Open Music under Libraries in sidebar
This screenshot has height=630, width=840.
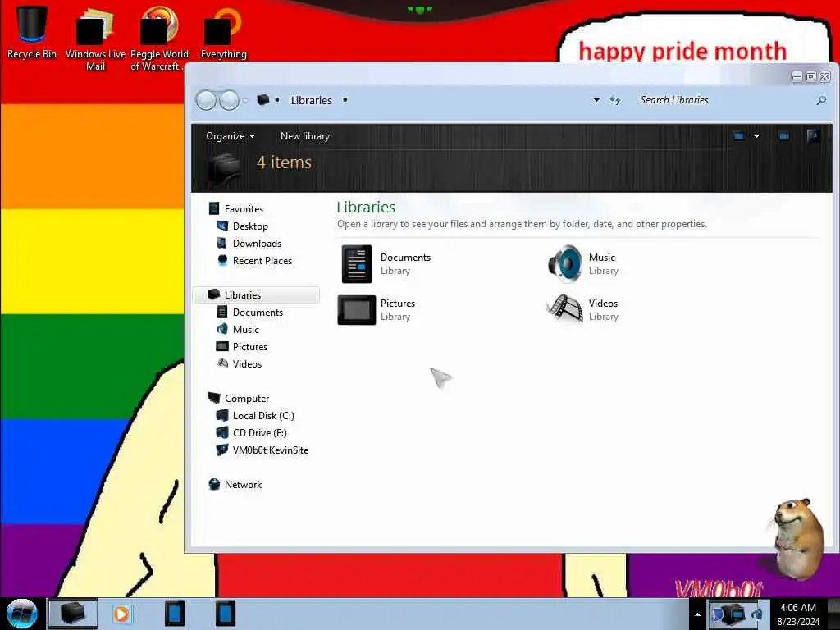[238, 330]
